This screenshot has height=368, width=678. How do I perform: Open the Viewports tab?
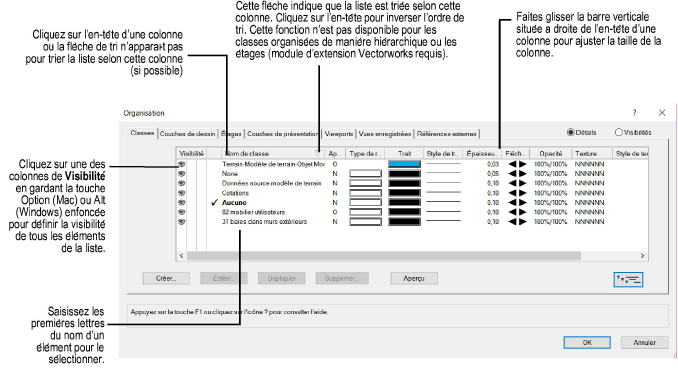point(339,134)
